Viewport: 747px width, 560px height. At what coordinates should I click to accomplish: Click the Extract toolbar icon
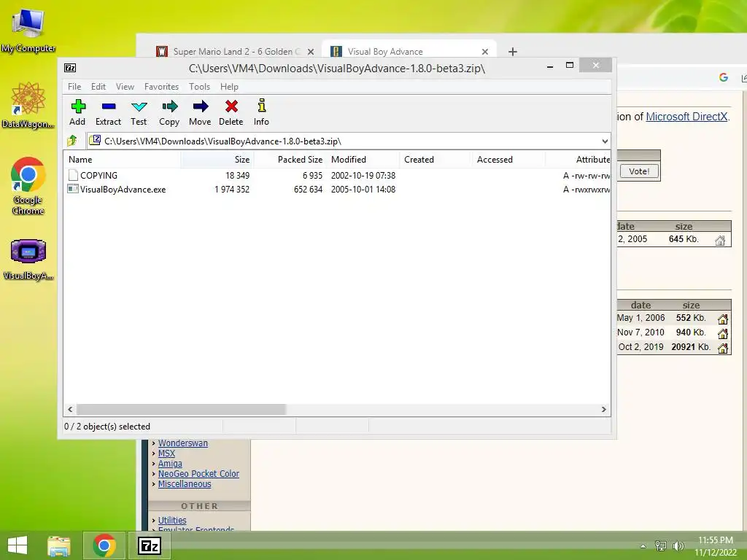click(109, 112)
